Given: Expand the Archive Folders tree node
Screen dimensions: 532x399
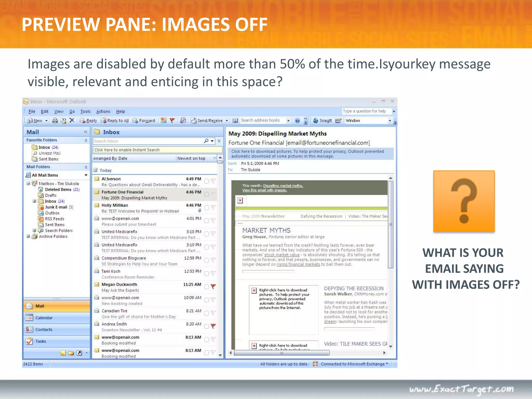Looking at the screenshot, I should [28, 236].
